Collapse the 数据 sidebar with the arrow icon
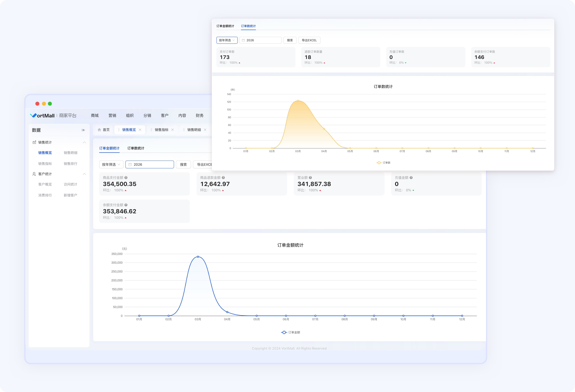Image resolution: width=575 pixels, height=392 pixels. [x=83, y=130]
